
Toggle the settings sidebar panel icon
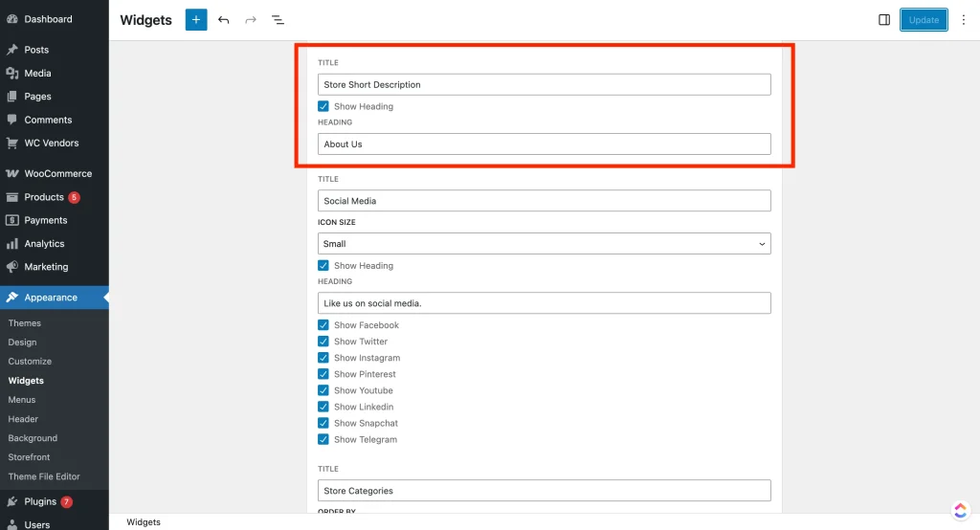(x=884, y=20)
